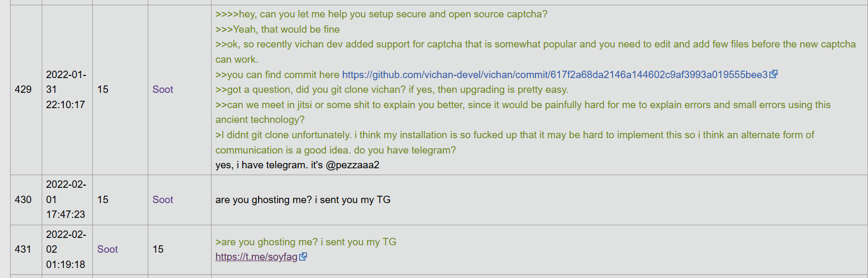Viewport: 868px width, 278px height.
Task: Open the t.me/soyfag Telegram link
Action: point(256,257)
